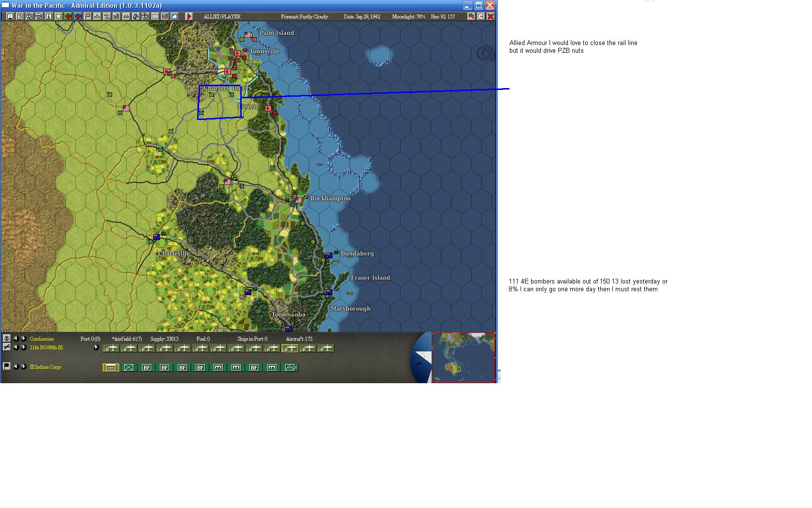Image resolution: width=812 pixels, height=508 pixels.
Task: Click the Townsville map label
Action: (264, 51)
